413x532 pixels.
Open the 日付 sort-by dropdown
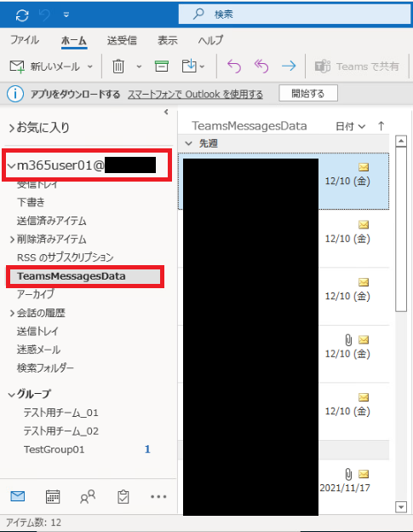pos(351,126)
